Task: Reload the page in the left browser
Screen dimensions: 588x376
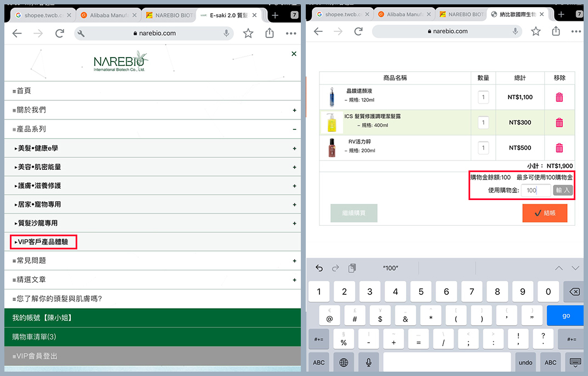Action: point(60,33)
